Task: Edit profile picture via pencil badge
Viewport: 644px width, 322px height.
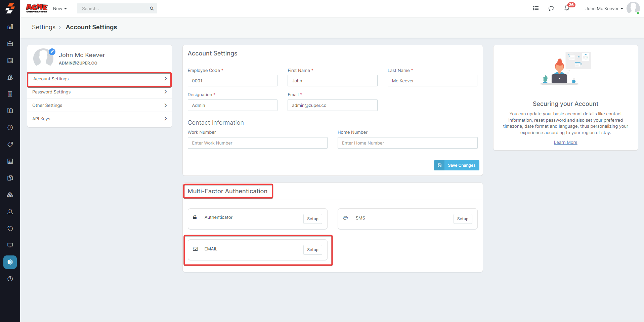Action: [52, 52]
